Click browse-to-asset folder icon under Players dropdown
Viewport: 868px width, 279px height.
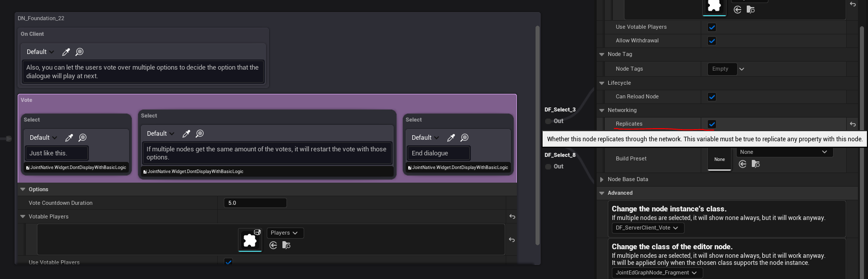coord(286,245)
